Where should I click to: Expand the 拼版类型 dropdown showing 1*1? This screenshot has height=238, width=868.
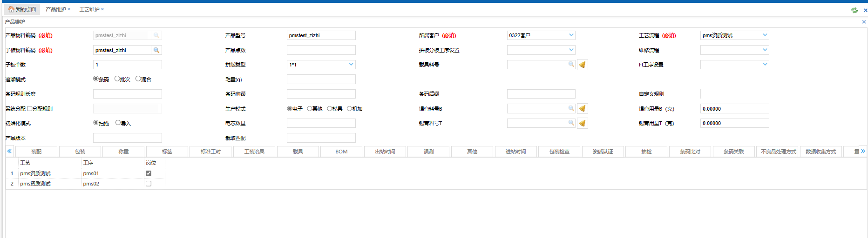pos(351,65)
